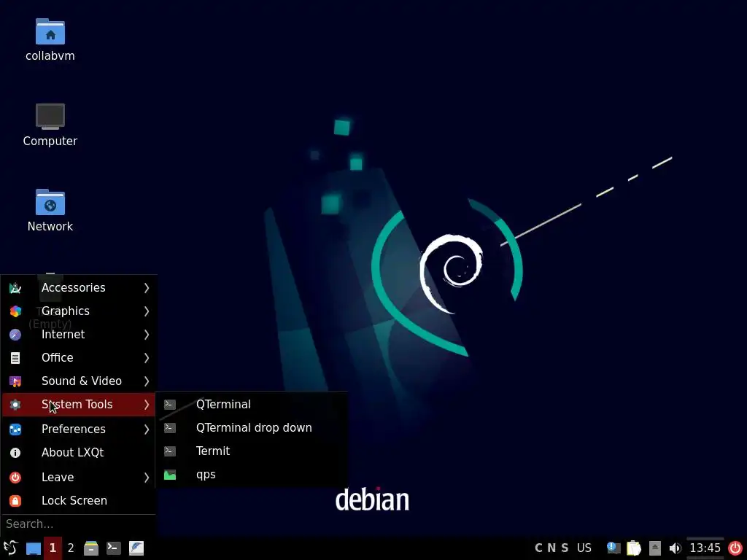This screenshot has width=747, height=560.
Task: Select the collabvm desktop label
Action: [50, 55]
